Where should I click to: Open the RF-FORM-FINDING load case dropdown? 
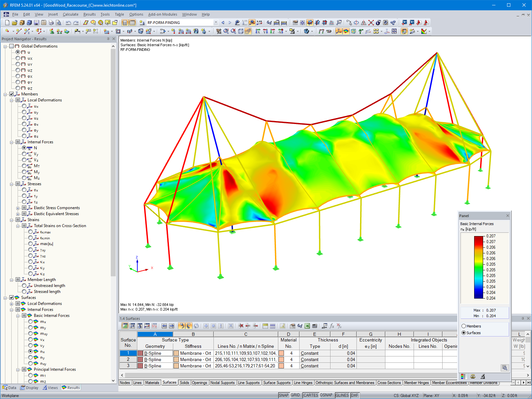point(216,23)
